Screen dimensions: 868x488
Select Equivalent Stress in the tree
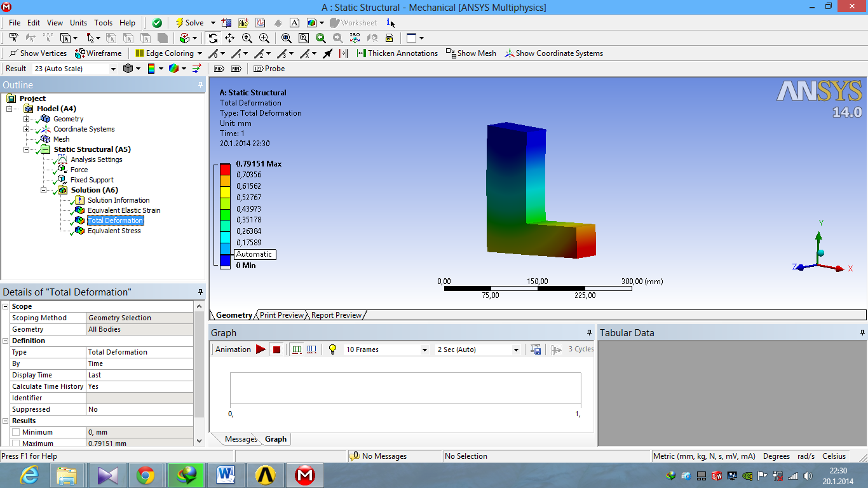click(114, 231)
